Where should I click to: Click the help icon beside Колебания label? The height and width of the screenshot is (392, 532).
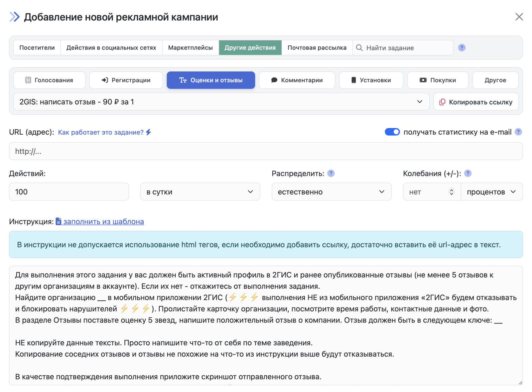(x=468, y=173)
